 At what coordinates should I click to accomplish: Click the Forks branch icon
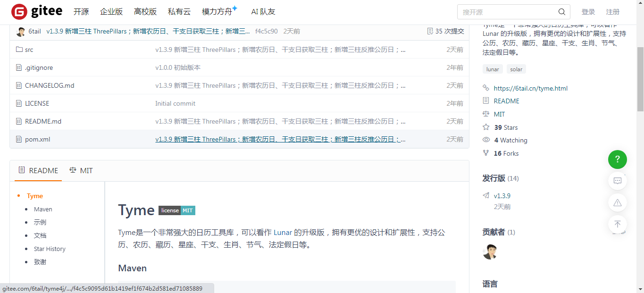(x=486, y=153)
